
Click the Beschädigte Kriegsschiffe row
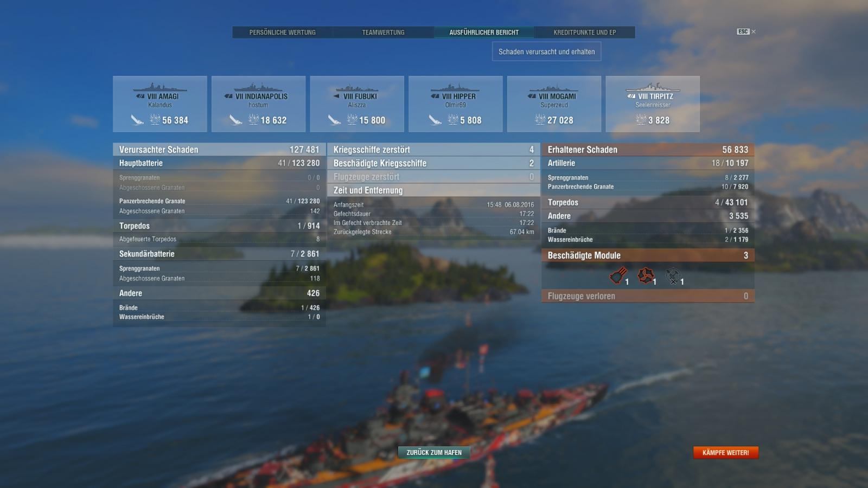point(433,163)
